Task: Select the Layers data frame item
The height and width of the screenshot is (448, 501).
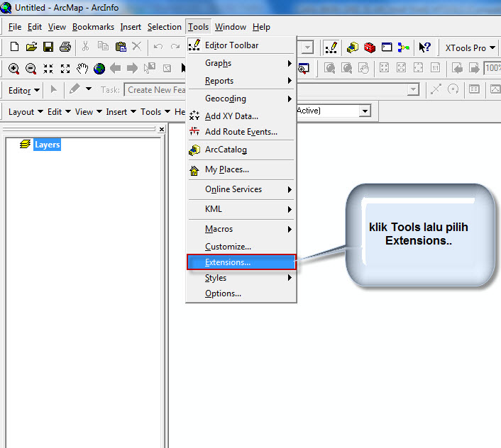Action: pyautogui.click(x=48, y=145)
